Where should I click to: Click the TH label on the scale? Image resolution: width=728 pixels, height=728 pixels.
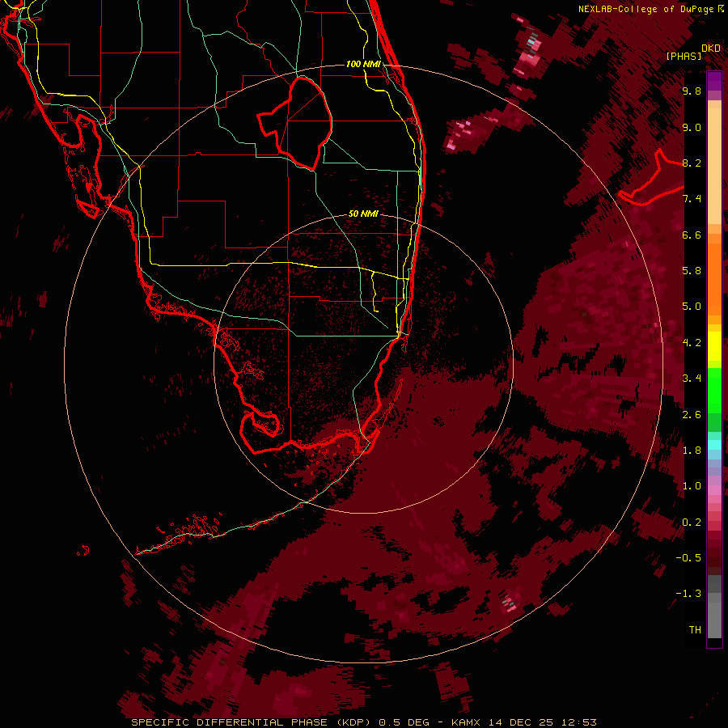[695, 630]
